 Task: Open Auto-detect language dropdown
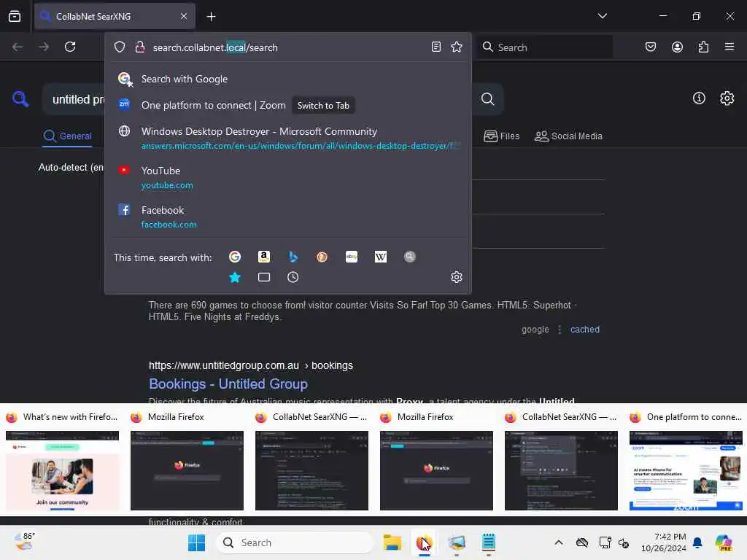(x=71, y=168)
